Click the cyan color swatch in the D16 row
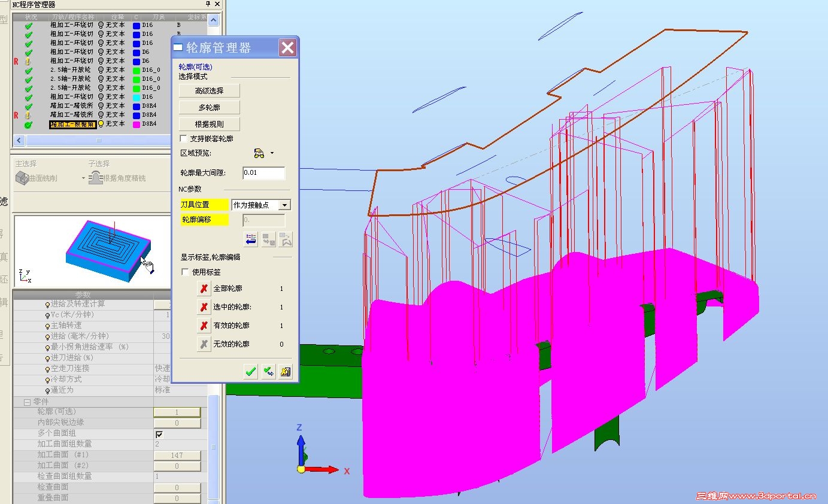The image size is (828, 504). (137, 97)
